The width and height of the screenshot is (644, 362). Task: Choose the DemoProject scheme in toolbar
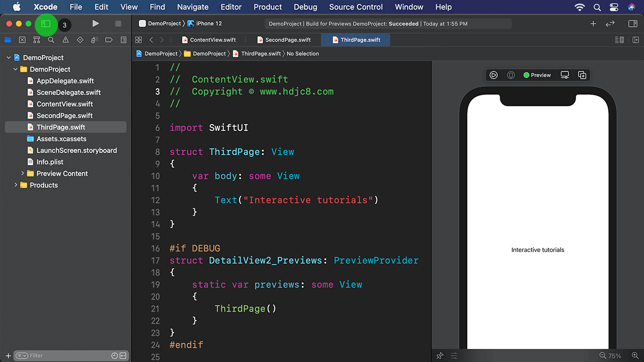click(160, 23)
